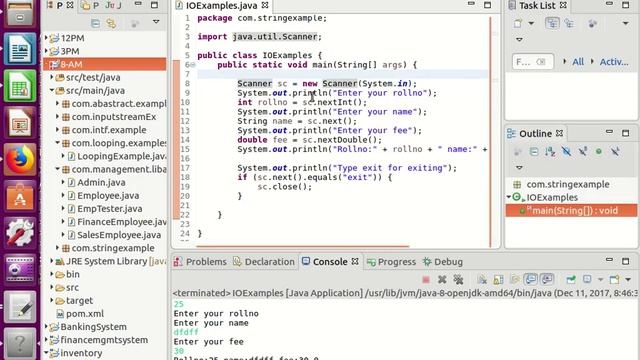Remove launch with single X icon
Viewport: 640px width, 360px height.
[x=442, y=280]
